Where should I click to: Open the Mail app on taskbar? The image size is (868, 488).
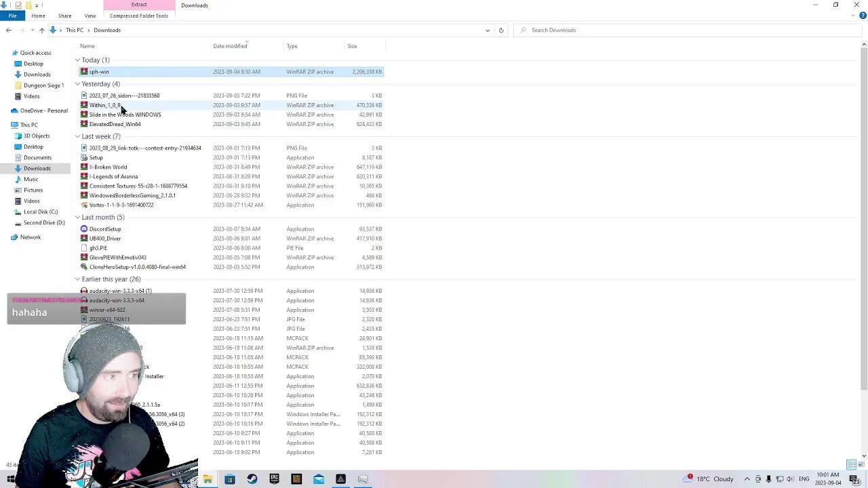click(319, 479)
